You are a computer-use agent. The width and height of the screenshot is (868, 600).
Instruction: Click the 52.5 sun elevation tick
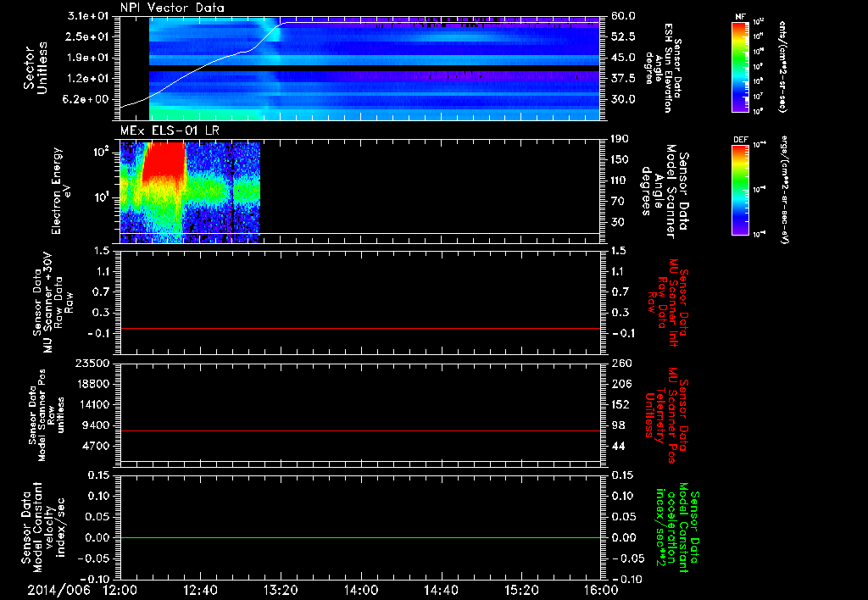tap(623, 36)
